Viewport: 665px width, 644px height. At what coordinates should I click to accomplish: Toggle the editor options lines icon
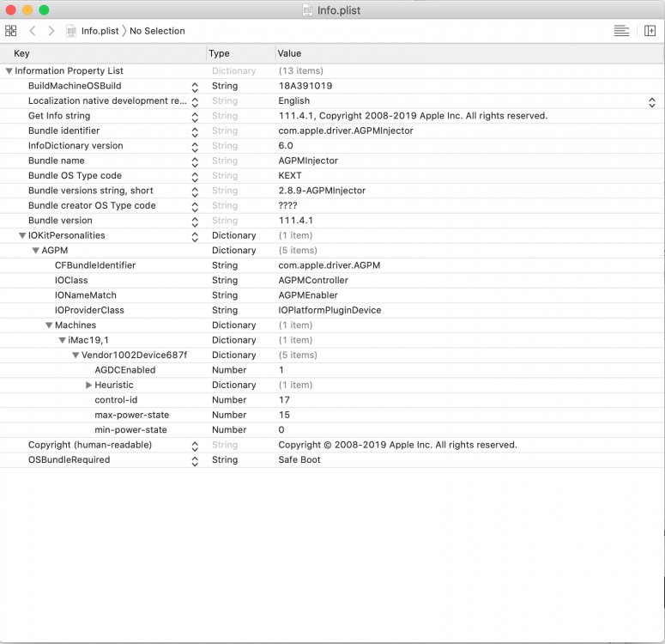pyautogui.click(x=621, y=31)
